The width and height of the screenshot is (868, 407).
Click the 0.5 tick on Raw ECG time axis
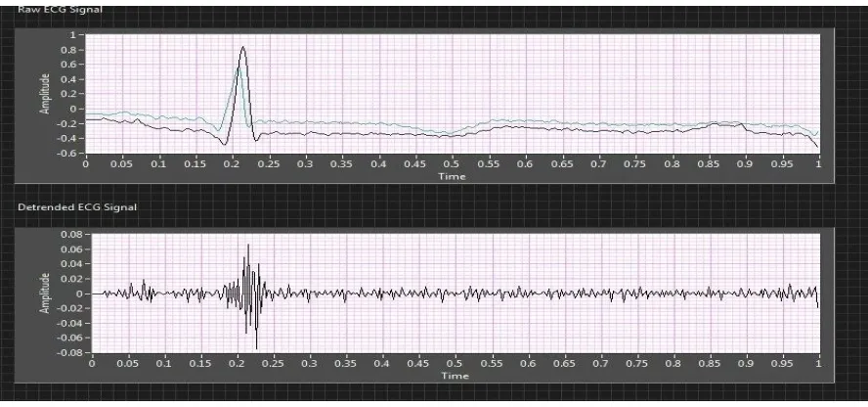[452, 164]
